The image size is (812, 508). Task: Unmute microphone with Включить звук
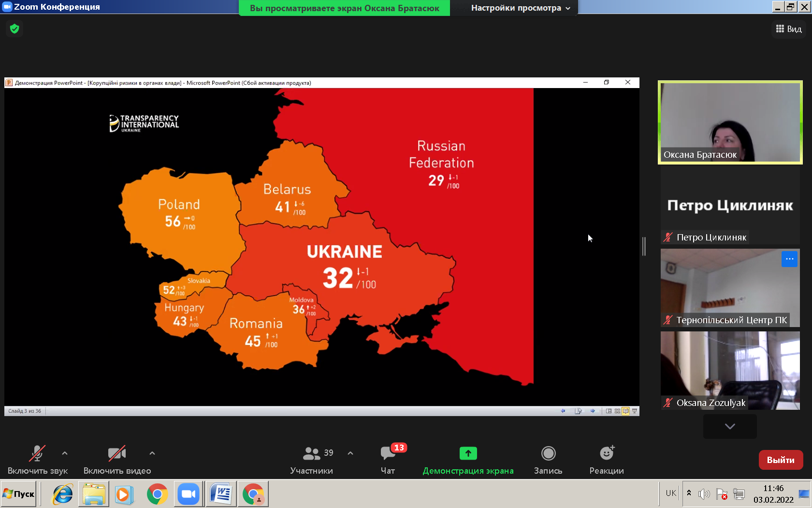click(x=37, y=460)
